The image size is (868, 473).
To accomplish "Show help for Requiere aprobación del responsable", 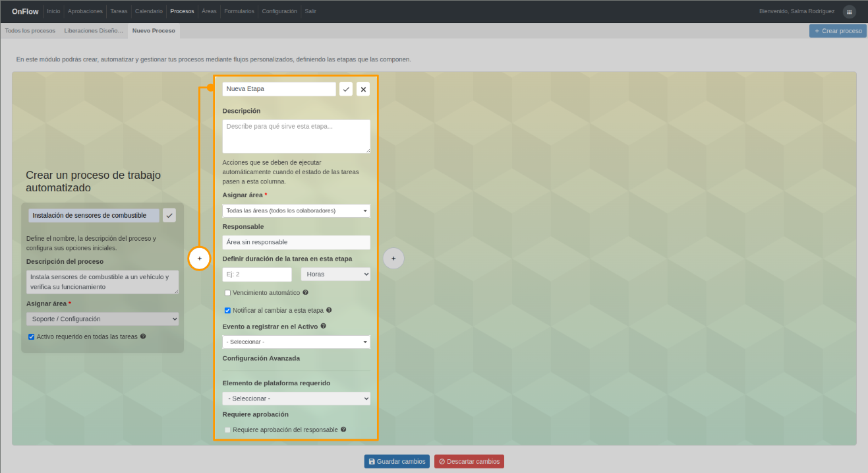I will tap(343, 429).
